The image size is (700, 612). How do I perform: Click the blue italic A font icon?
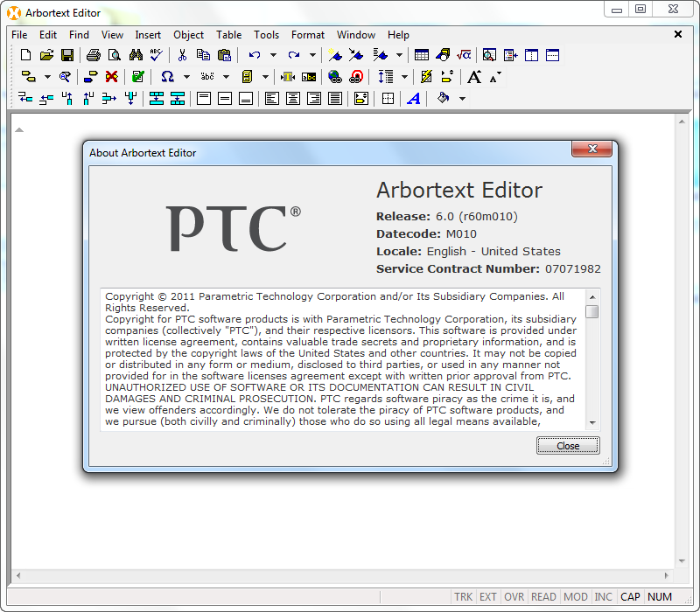point(414,98)
